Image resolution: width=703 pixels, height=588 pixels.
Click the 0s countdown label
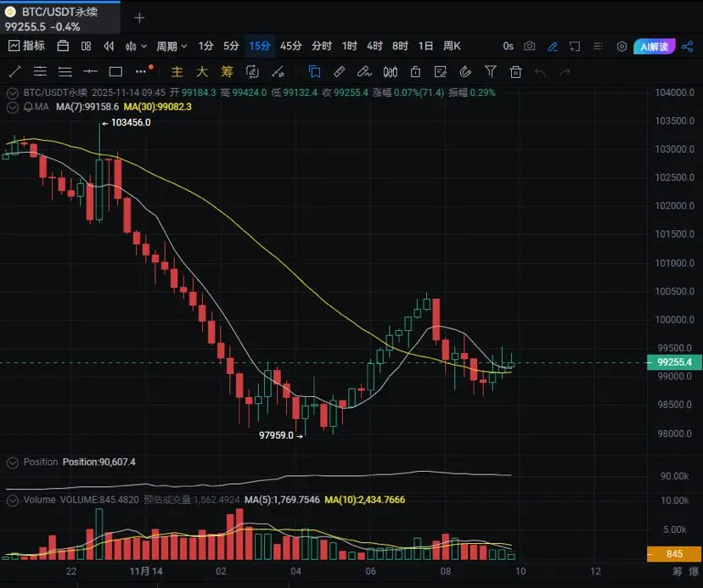[x=508, y=46]
